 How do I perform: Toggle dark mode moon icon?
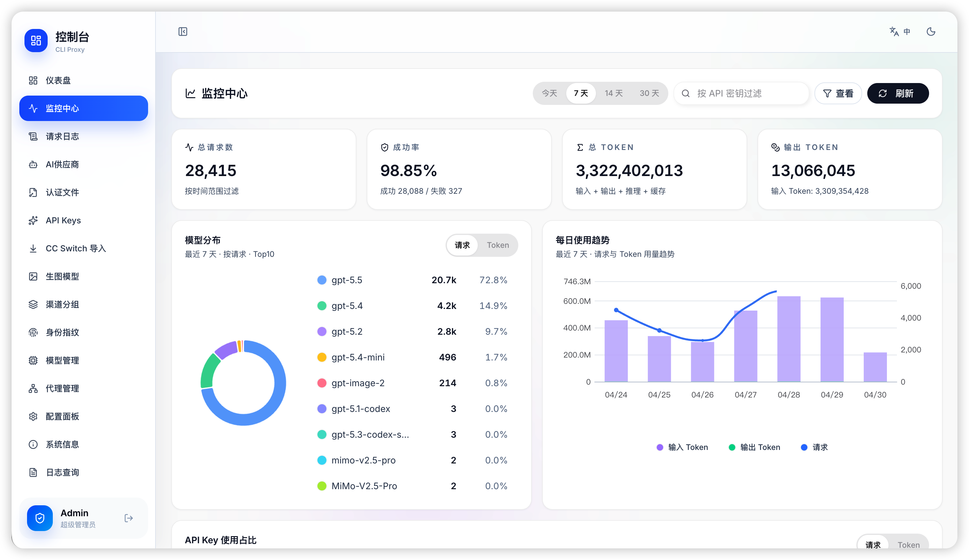[x=931, y=32]
